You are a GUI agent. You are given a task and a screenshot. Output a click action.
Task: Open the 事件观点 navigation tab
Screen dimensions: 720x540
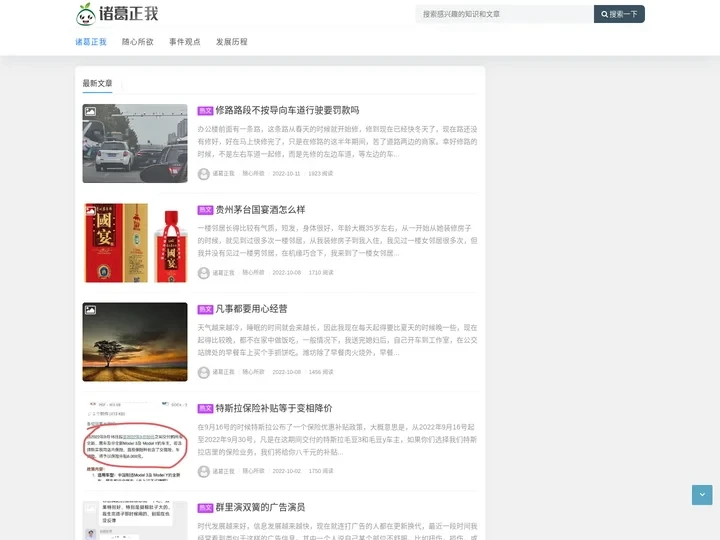(185, 42)
